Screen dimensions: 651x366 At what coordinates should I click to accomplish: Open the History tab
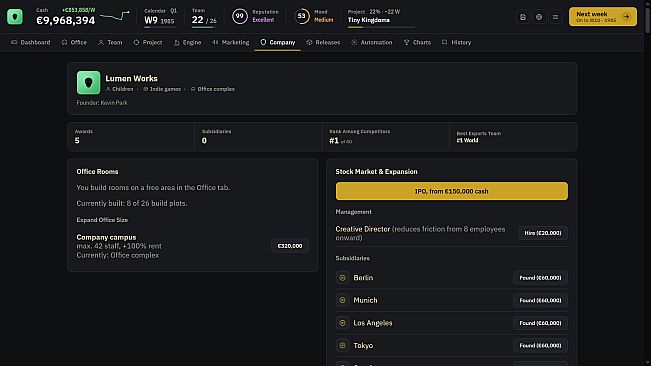tap(456, 42)
